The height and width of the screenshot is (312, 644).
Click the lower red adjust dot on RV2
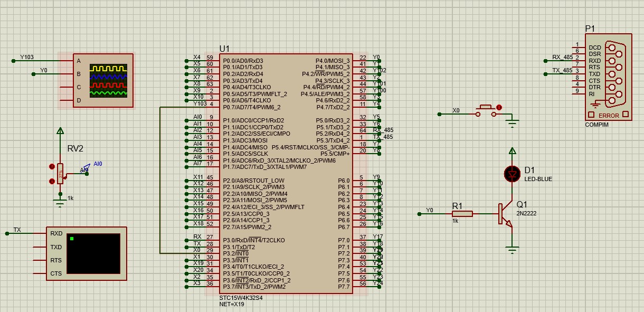(52, 181)
